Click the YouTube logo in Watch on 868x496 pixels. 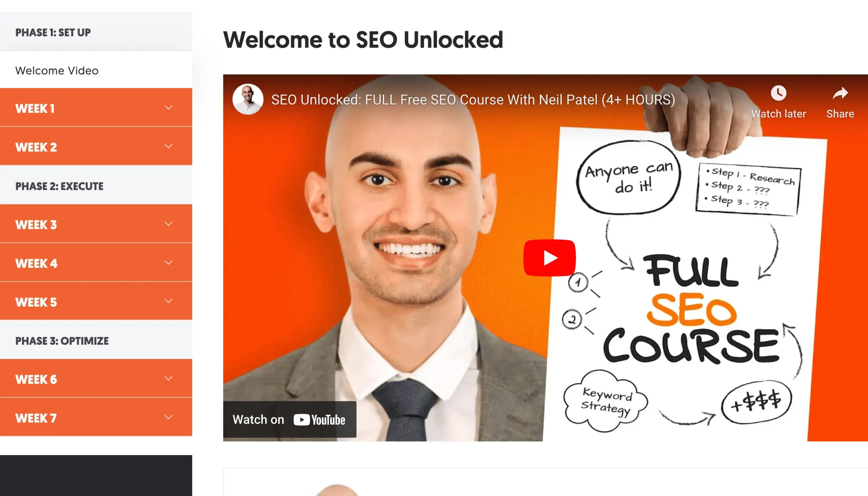[x=319, y=420]
